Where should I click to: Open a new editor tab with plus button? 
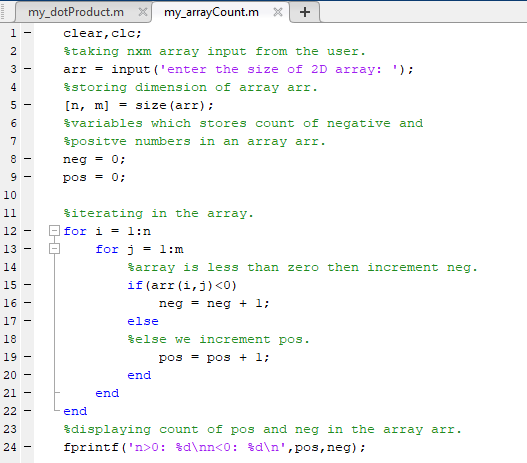pos(305,12)
